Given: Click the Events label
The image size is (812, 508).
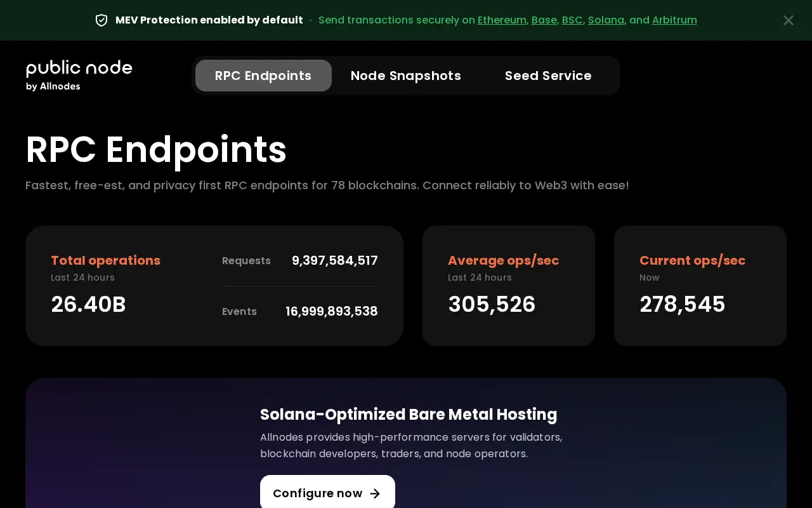Looking at the screenshot, I should click(x=239, y=311).
